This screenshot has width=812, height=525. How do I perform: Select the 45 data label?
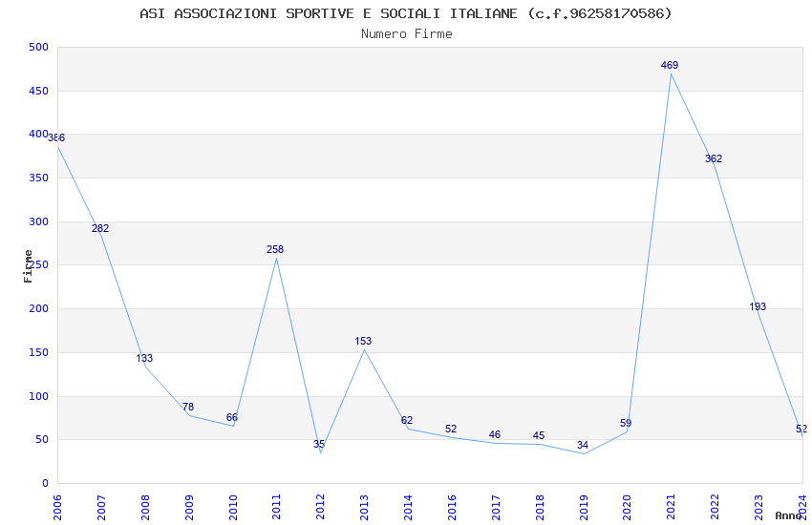[x=539, y=435]
